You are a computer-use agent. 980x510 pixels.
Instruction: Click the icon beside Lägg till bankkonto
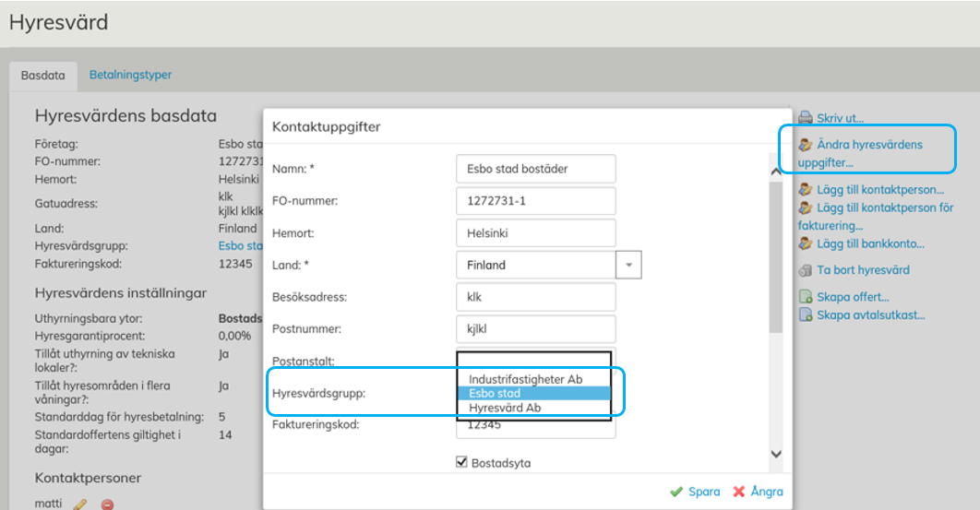pos(805,243)
